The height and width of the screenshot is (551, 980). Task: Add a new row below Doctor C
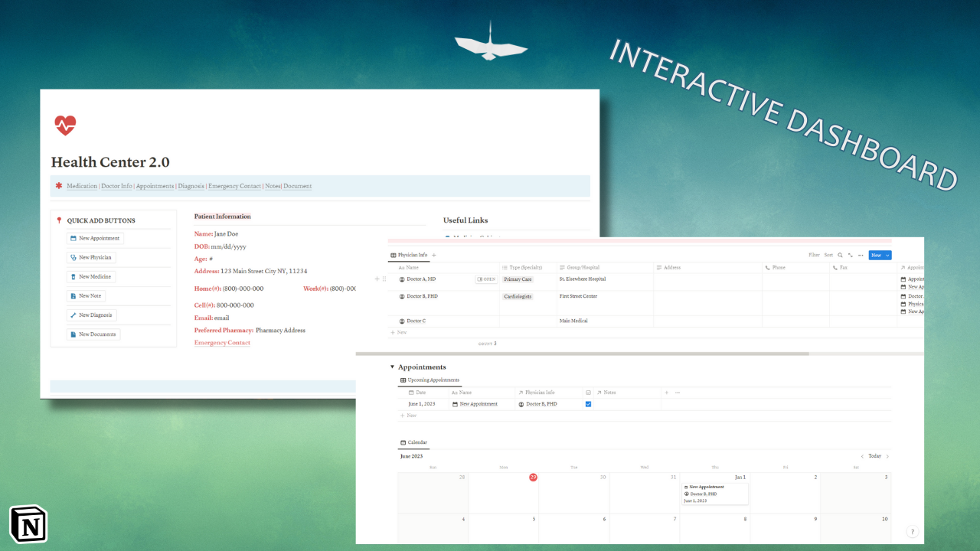[x=399, y=333]
